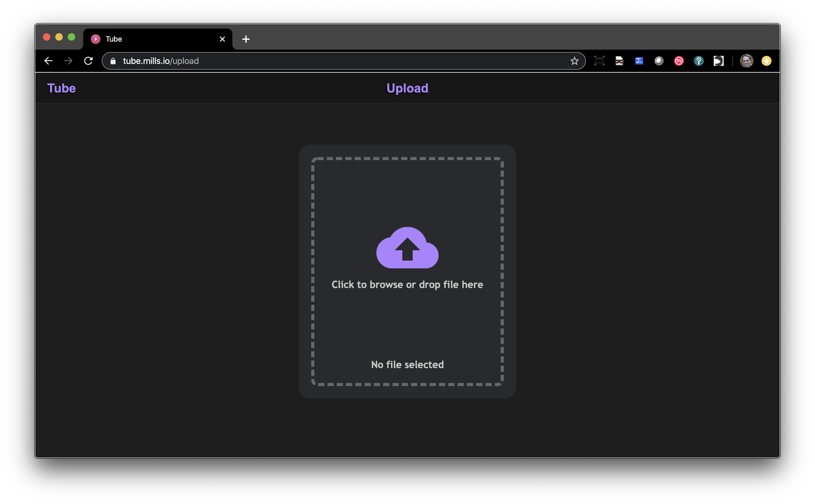Click the purple cloud upload icon

tap(407, 248)
